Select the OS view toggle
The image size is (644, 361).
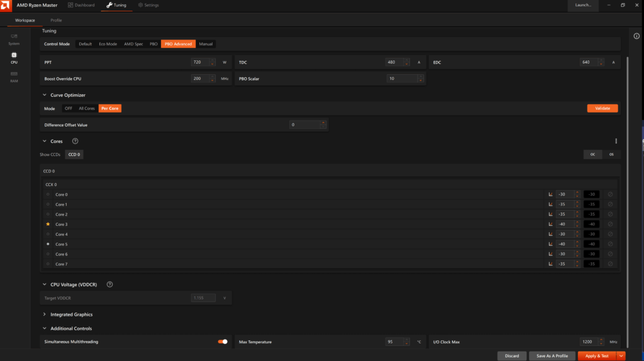point(611,155)
